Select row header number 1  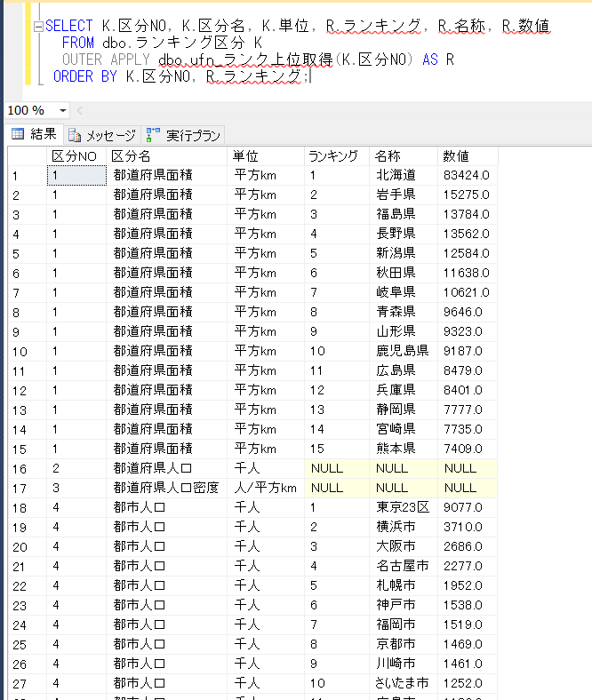pyautogui.click(x=28, y=176)
